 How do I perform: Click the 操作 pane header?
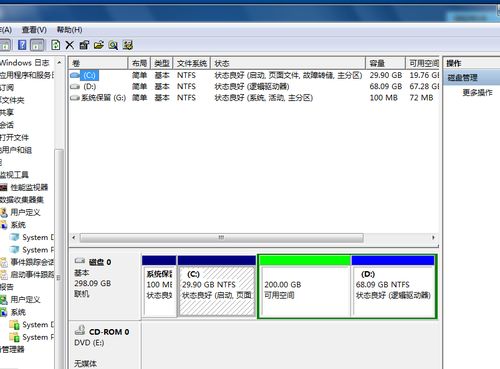point(471,63)
